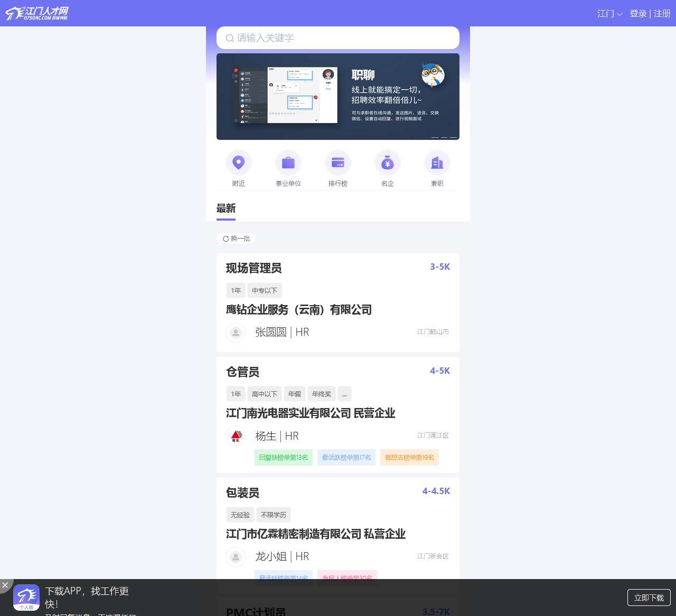
Task: Select the third banner carousel dash
Action: [453, 137]
